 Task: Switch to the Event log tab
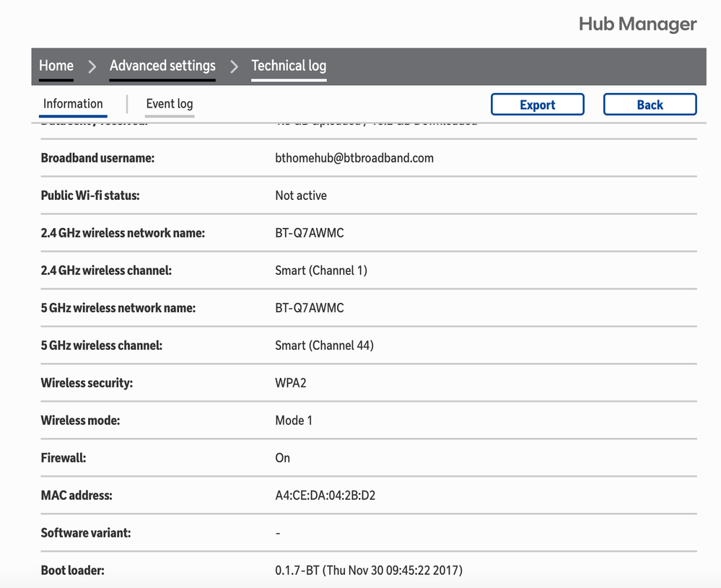(169, 104)
